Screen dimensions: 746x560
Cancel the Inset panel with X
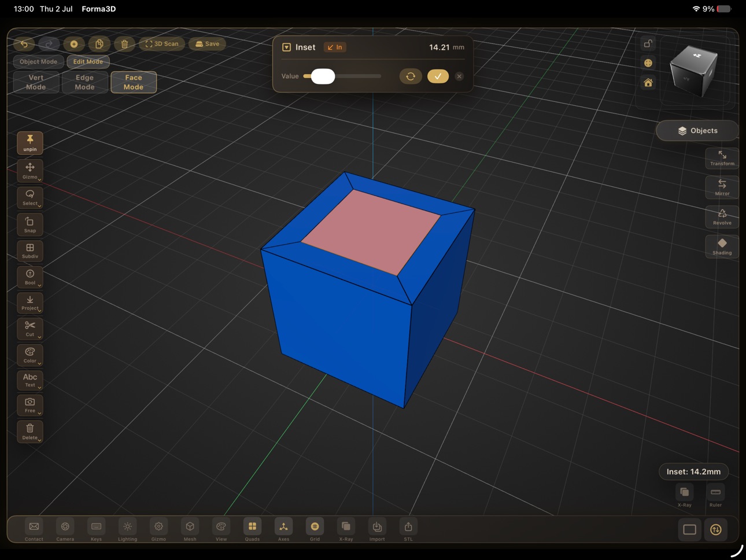[x=459, y=76]
